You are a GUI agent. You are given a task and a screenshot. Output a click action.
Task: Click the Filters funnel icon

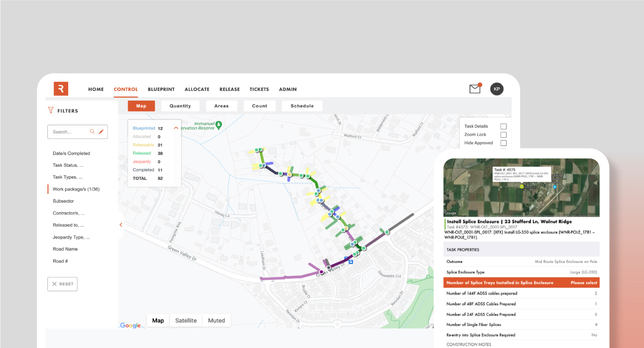coord(51,111)
